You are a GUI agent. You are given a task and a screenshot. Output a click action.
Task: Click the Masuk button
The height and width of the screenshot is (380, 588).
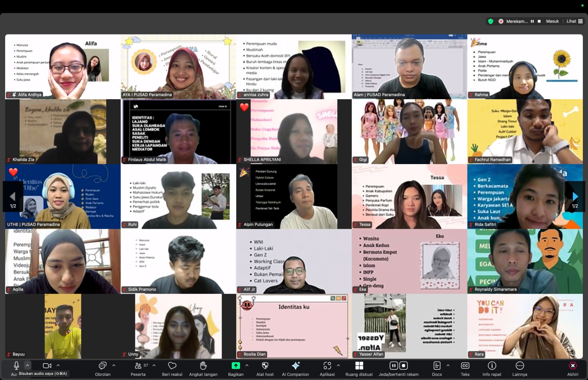[552, 21]
